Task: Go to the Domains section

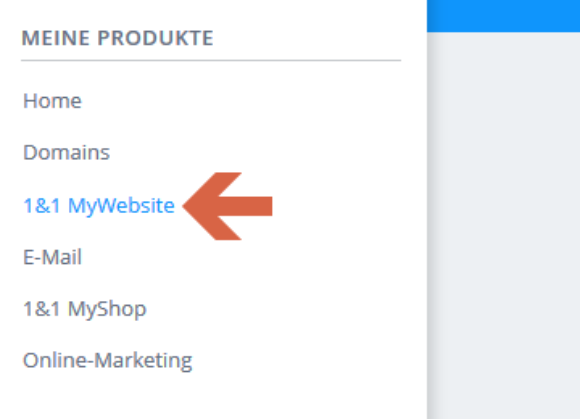Action: tap(67, 152)
